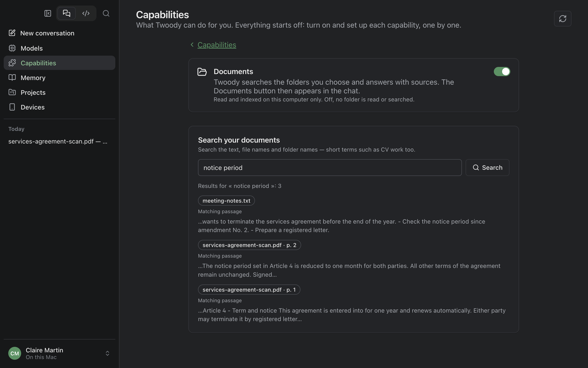Image resolution: width=588 pixels, height=368 pixels.
Task: Click the Models chip icon
Action: (x=12, y=48)
